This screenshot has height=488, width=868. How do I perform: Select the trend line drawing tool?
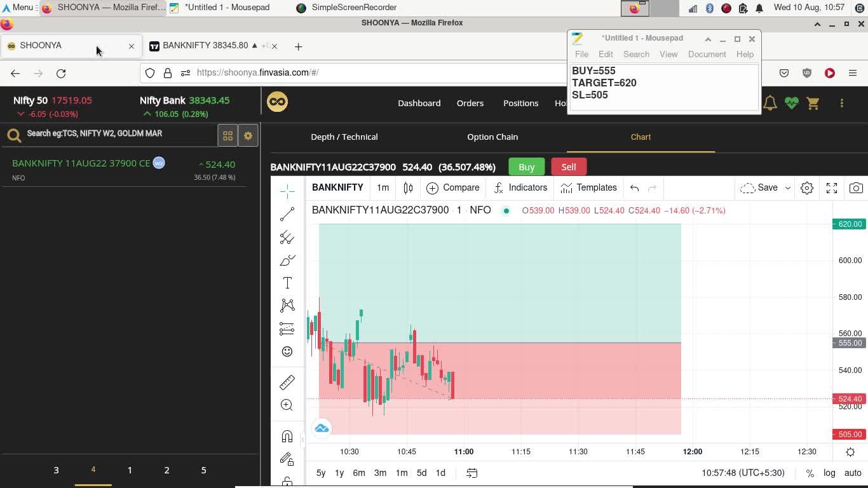pos(287,214)
